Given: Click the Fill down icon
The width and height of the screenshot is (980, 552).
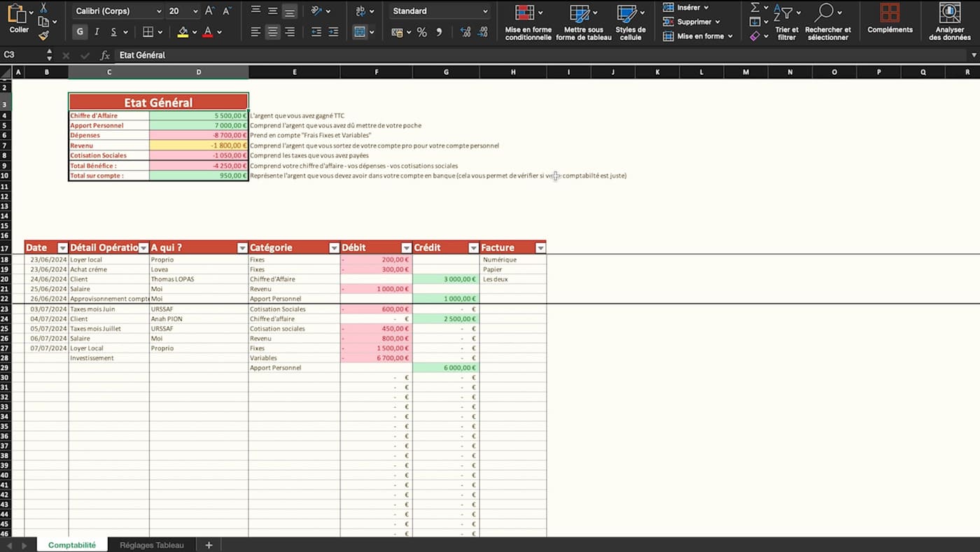Looking at the screenshot, I should [x=755, y=22].
